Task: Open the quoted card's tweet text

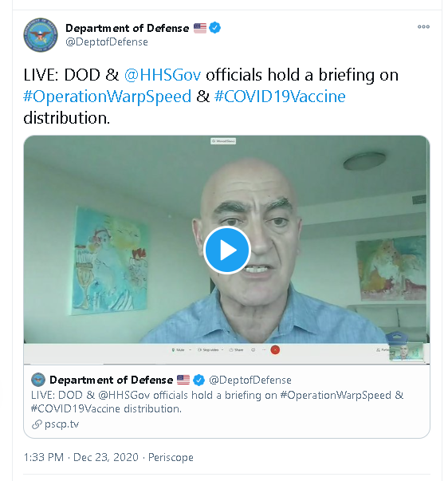Action: 217,402
